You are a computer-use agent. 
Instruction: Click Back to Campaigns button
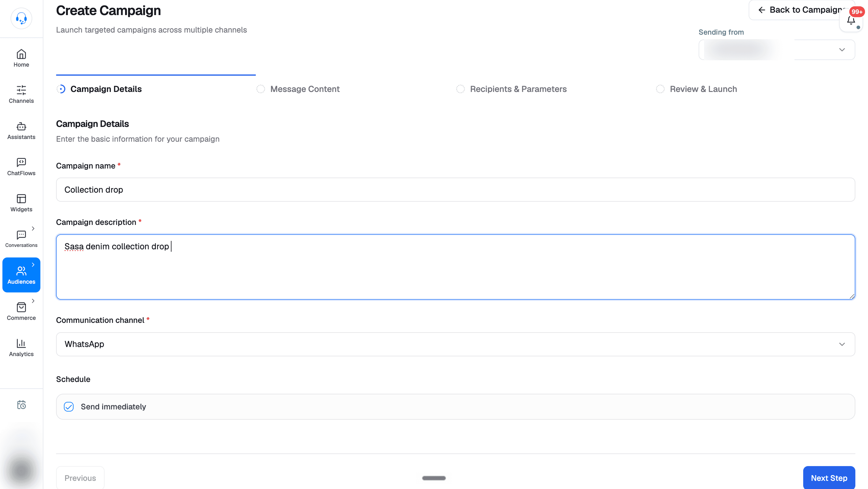coord(802,10)
